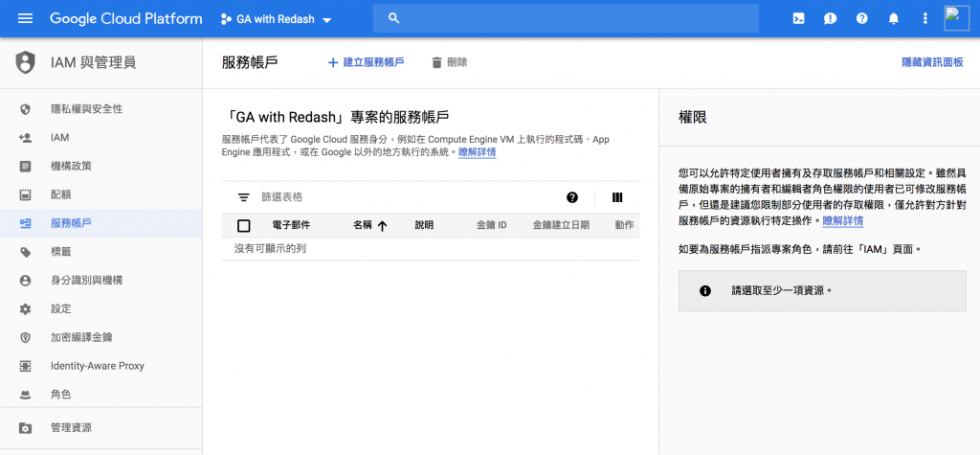Click the 加密編譯金鑰 shield icon
Image resolution: width=980 pixels, height=455 pixels.
pos(25,337)
